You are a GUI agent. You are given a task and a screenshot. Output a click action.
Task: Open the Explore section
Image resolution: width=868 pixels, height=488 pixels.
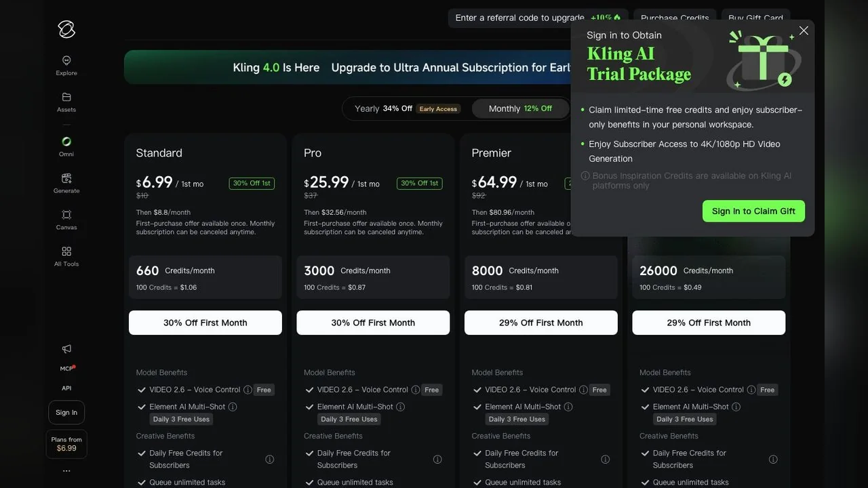click(66, 66)
